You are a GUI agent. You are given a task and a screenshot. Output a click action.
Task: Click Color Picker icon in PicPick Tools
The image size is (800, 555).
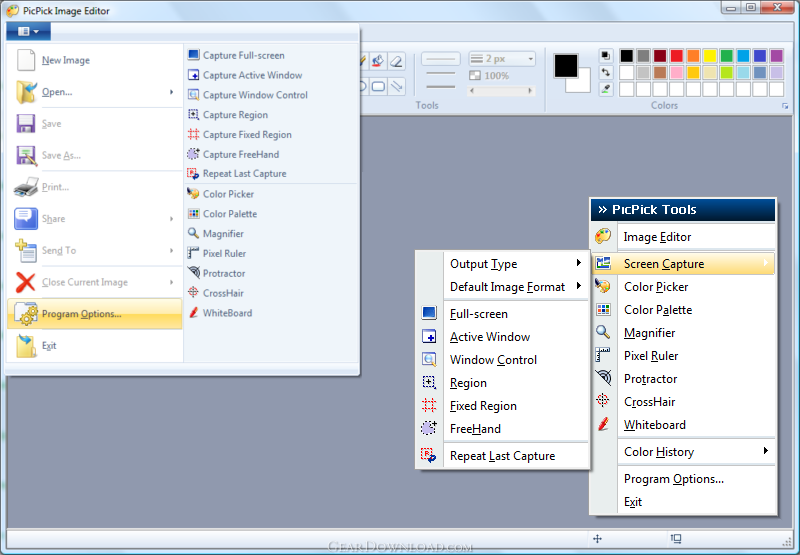[x=603, y=286]
